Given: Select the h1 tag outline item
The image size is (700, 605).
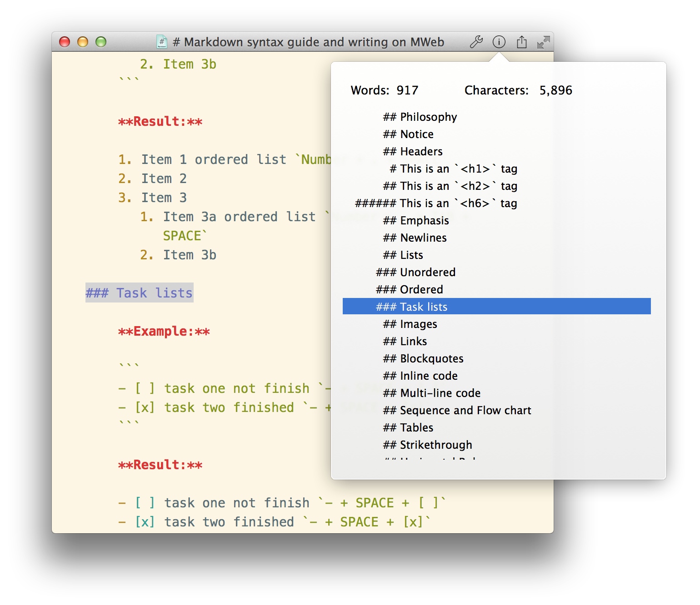Looking at the screenshot, I should [x=454, y=169].
